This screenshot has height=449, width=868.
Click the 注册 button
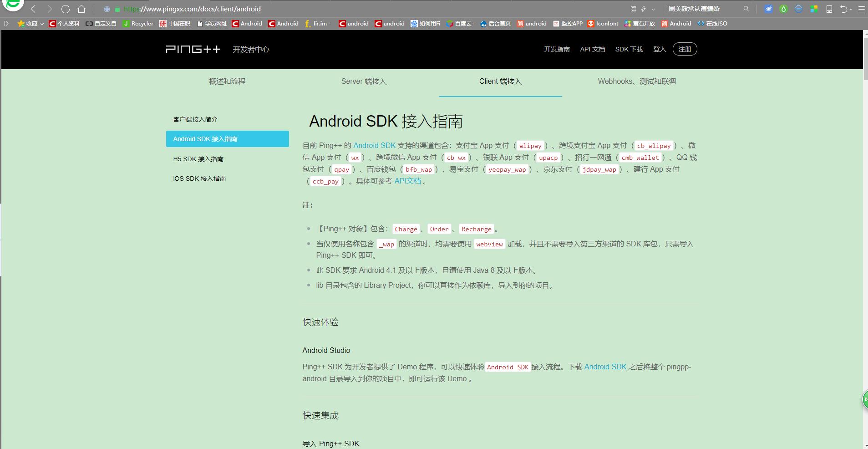click(x=685, y=49)
